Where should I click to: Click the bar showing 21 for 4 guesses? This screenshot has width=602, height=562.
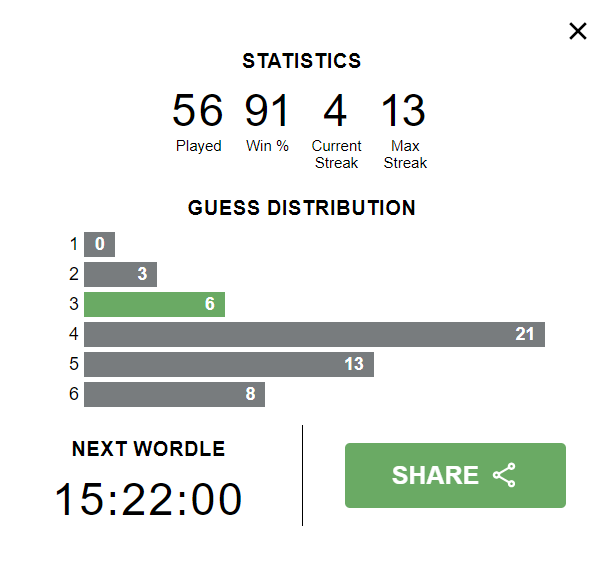pos(314,334)
